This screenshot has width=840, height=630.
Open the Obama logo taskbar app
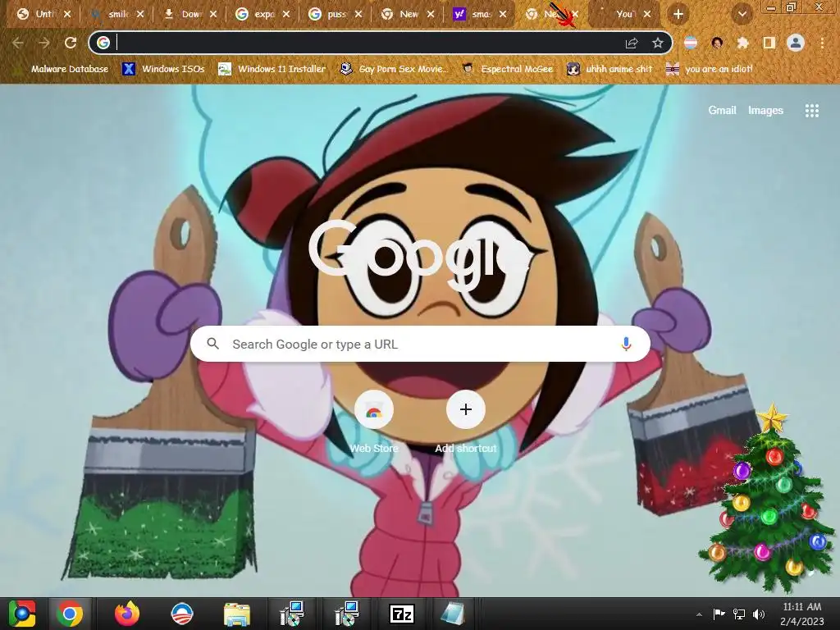pyautogui.click(x=181, y=614)
